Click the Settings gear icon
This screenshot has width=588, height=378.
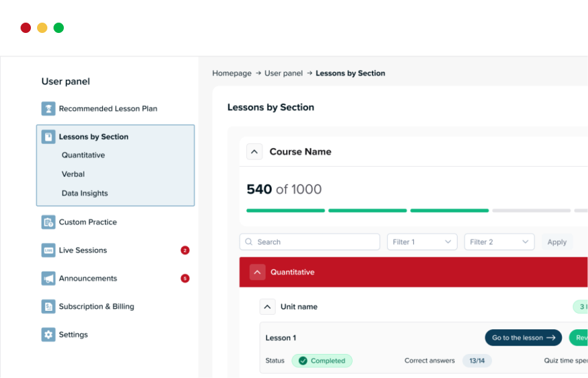(49, 335)
